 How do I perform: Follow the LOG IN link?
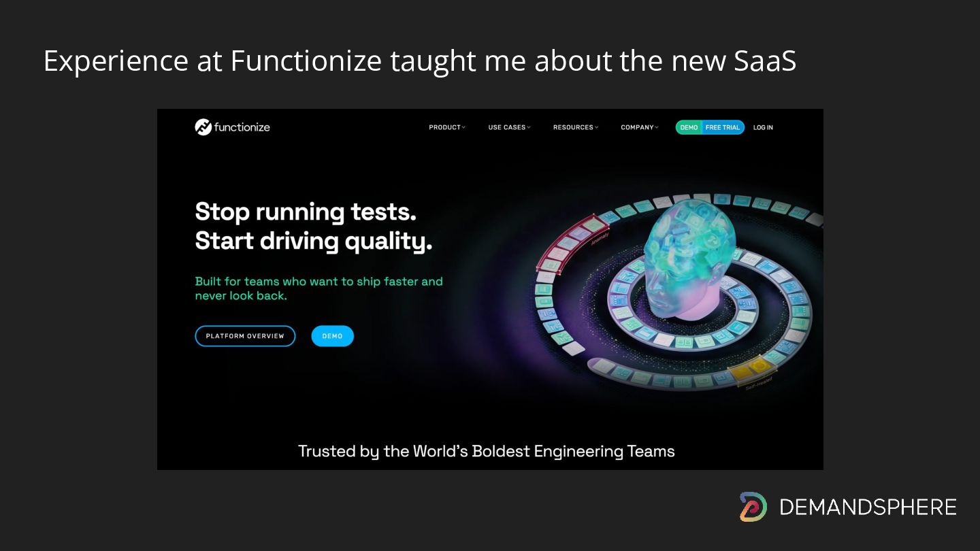pos(763,127)
